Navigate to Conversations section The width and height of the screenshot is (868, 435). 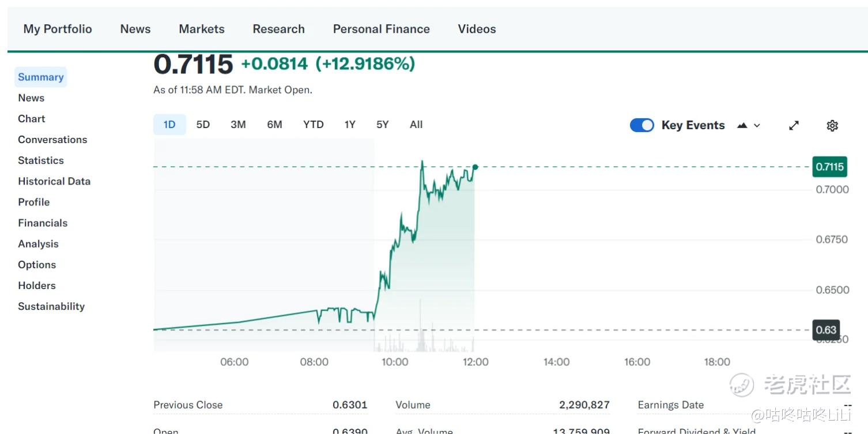click(52, 140)
